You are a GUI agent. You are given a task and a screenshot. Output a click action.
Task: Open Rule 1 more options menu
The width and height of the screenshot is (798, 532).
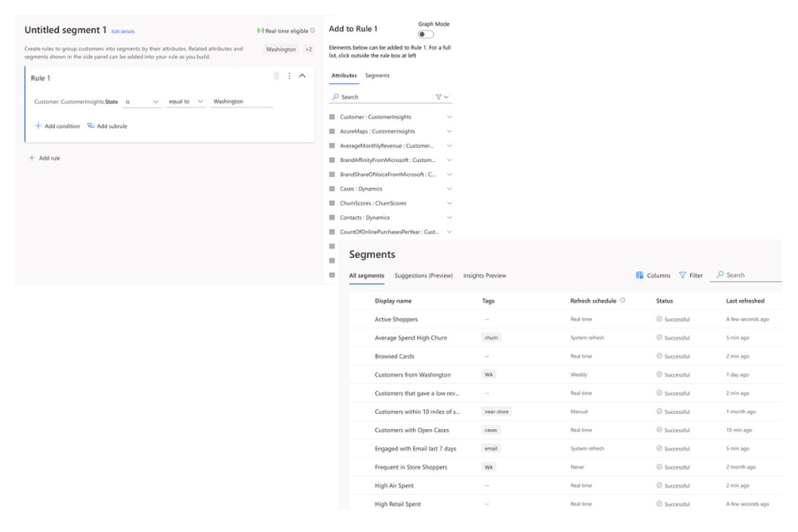289,76
